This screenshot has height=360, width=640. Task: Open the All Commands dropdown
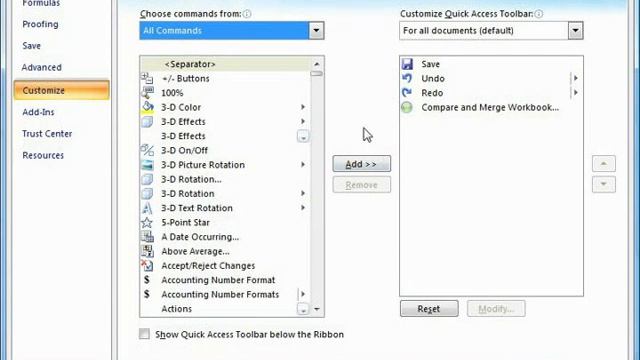tap(316, 31)
